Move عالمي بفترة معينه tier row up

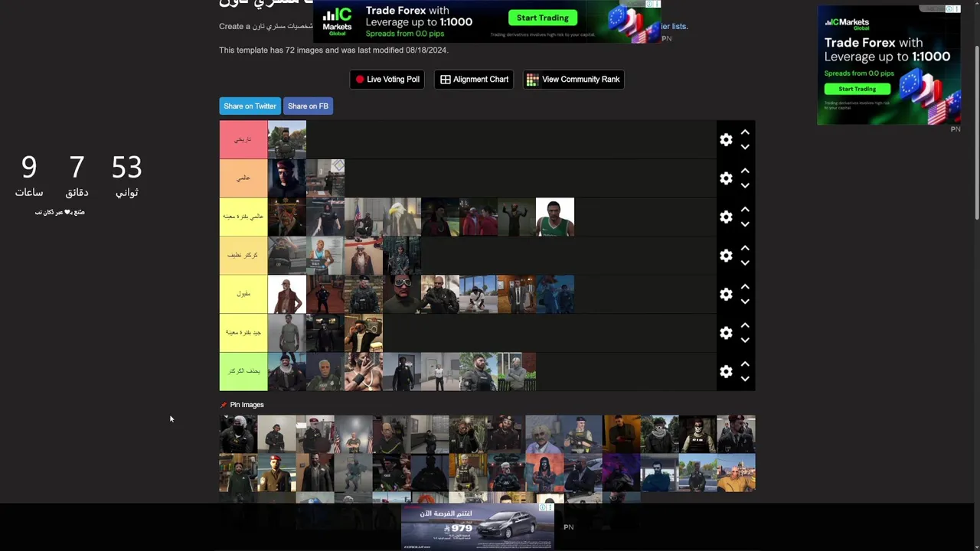[745, 210]
